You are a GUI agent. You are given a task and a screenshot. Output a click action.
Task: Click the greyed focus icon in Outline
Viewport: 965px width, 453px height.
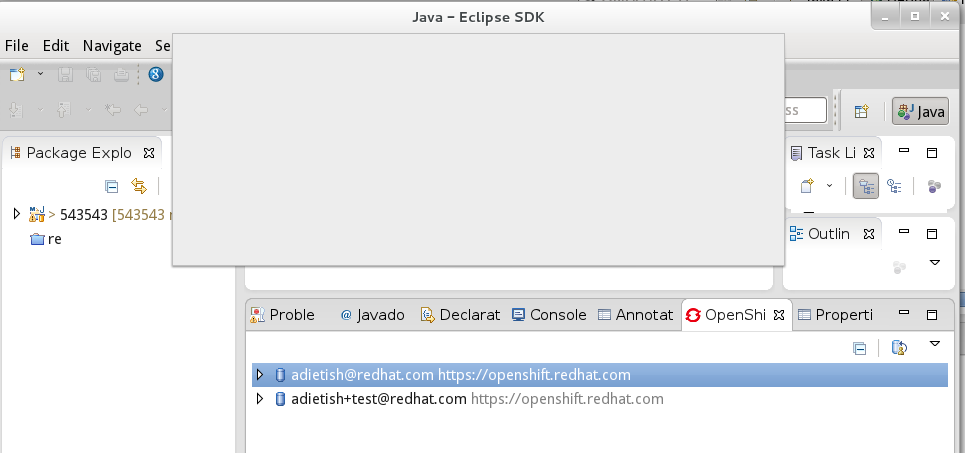pos(899,267)
